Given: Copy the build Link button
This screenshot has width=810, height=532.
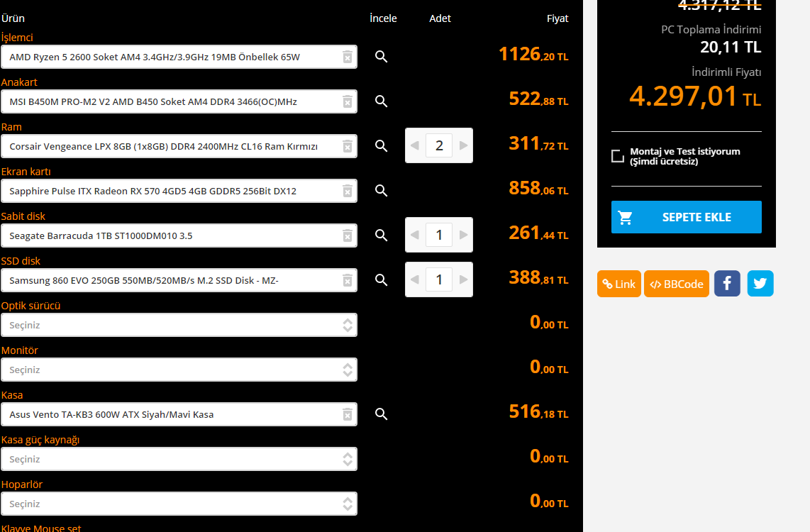Looking at the screenshot, I should 619,284.
